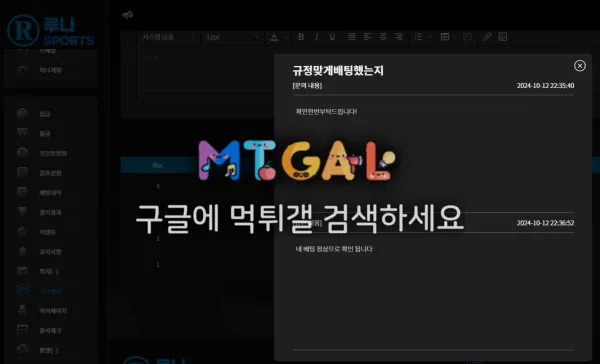Viewport: 600px width, 364px height.
Task: Click the 루나 SPORTS logo
Action: pyautogui.click(x=51, y=31)
